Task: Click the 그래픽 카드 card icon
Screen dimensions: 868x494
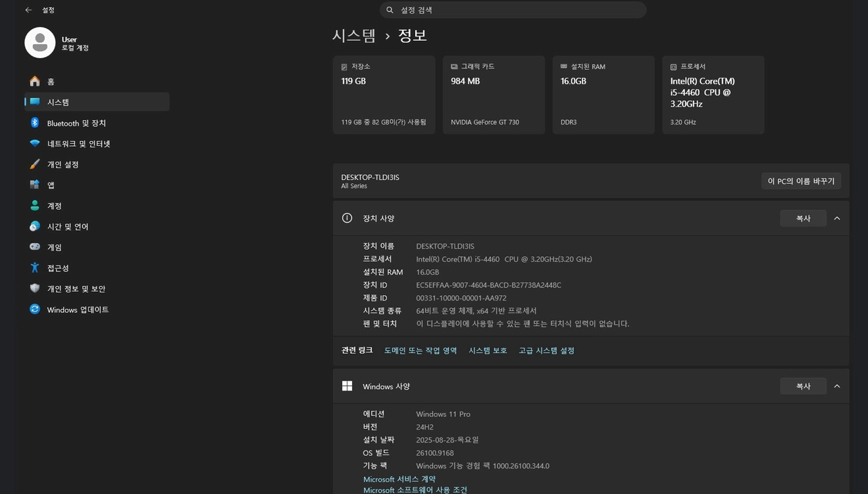Action: click(454, 67)
